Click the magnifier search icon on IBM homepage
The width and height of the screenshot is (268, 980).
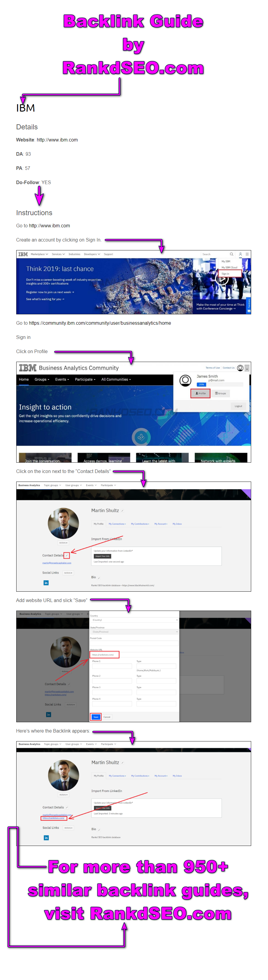click(232, 254)
